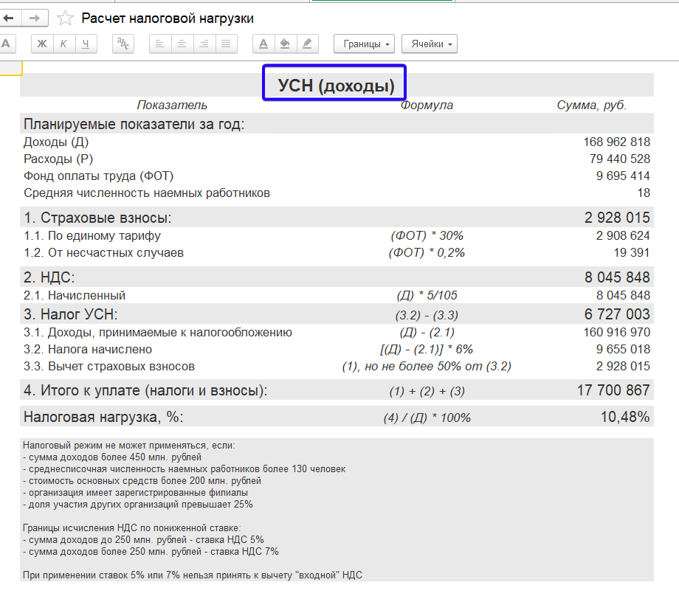
Task: Align text to the right
Action: point(204,44)
